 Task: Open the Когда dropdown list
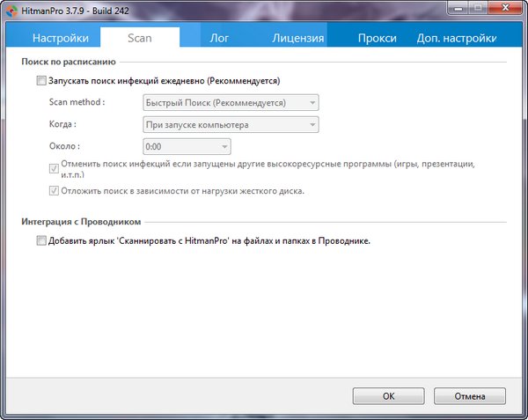pos(230,125)
